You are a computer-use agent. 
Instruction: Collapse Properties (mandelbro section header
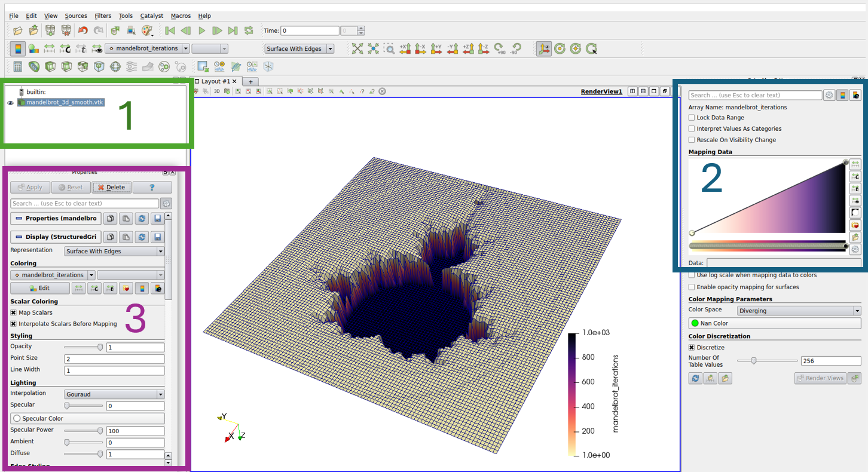point(56,219)
